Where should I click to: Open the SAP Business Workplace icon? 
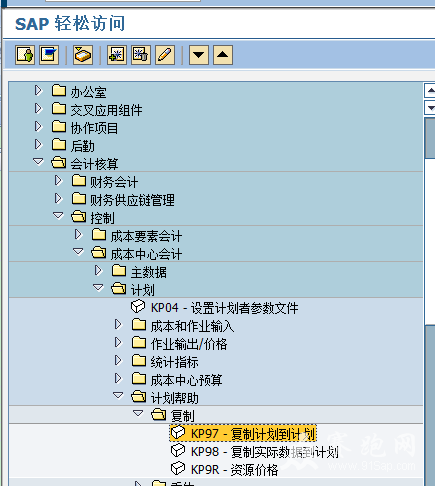(x=83, y=55)
